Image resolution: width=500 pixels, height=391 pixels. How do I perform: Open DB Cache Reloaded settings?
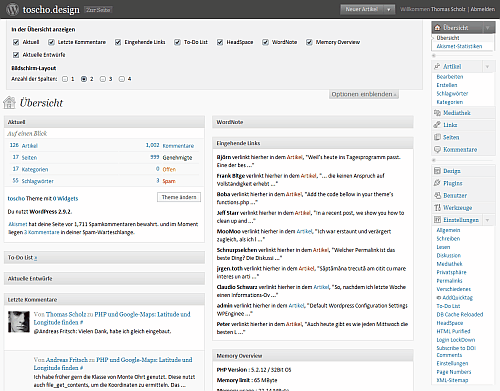click(460, 314)
